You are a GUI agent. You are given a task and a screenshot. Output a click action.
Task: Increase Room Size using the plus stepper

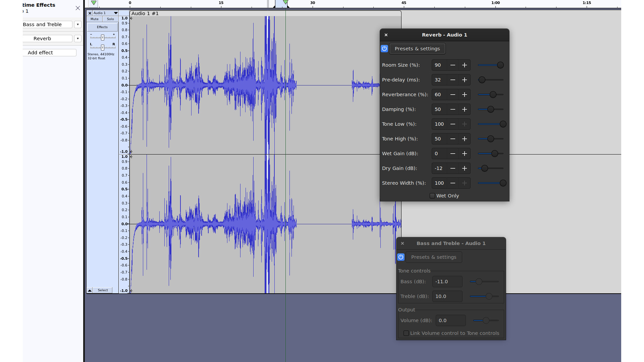click(465, 65)
